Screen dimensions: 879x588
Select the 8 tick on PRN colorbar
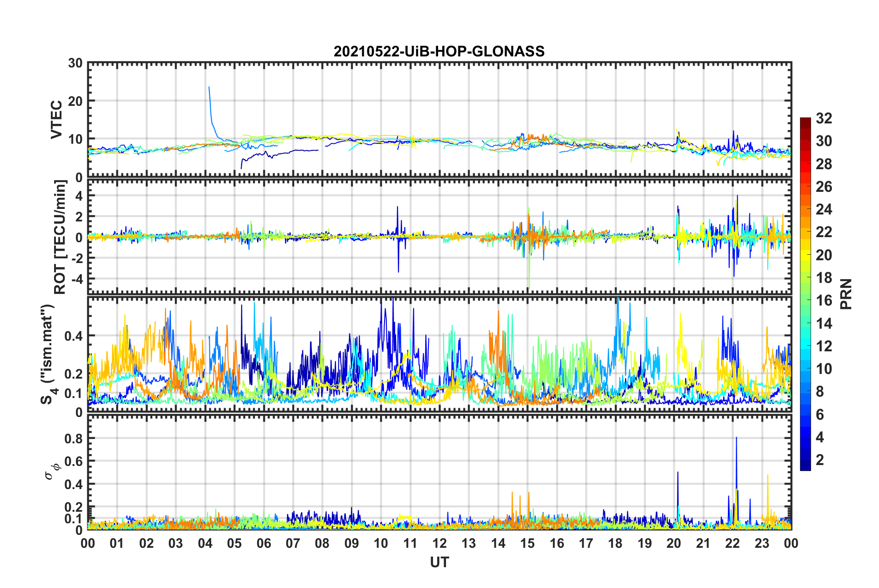(x=820, y=392)
